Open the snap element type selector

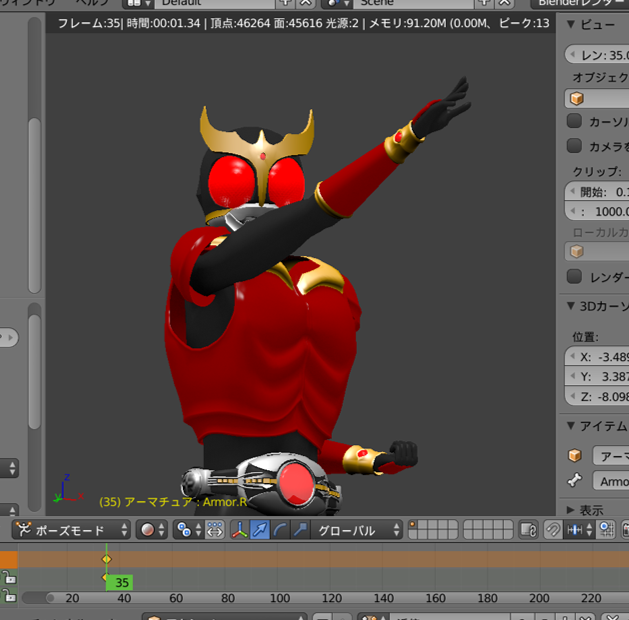pyautogui.click(x=579, y=530)
